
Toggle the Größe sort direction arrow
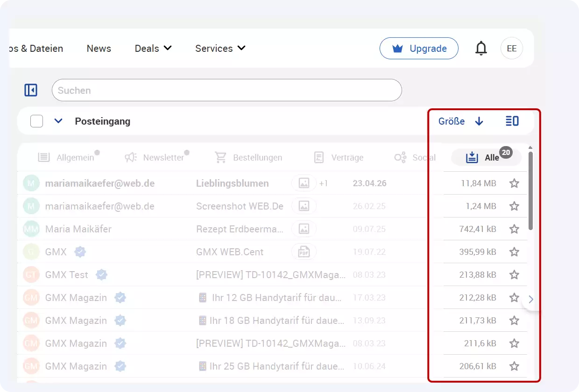tap(479, 121)
